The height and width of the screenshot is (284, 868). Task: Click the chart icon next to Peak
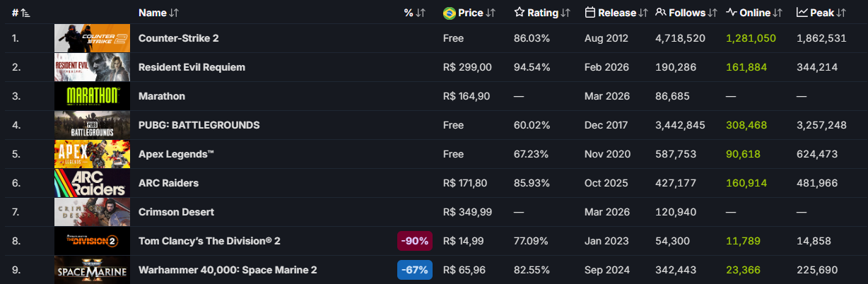[x=802, y=13]
